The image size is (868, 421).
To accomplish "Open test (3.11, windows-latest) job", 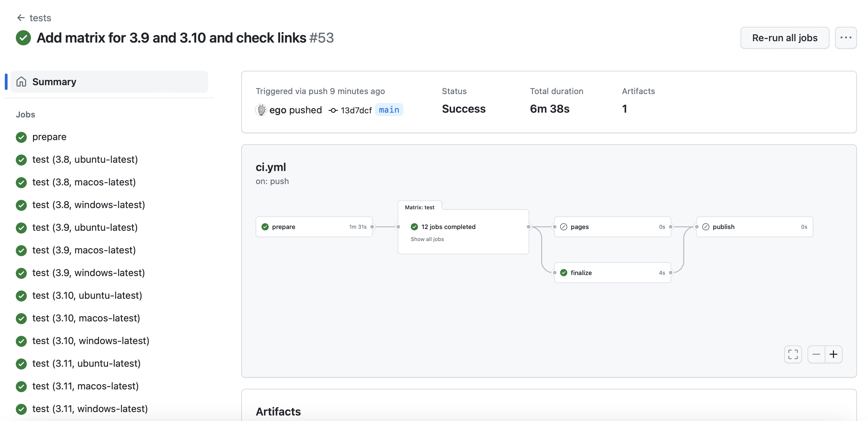I will (x=90, y=409).
